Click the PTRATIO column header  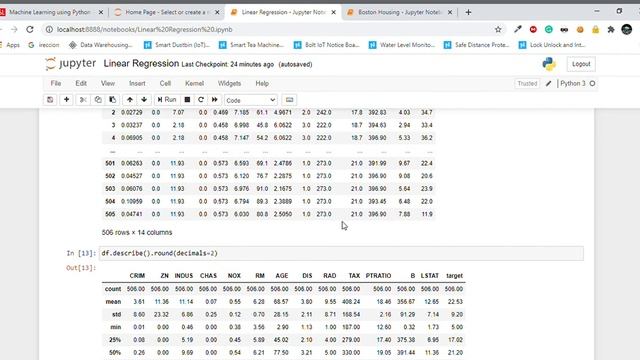click(378, 276)
